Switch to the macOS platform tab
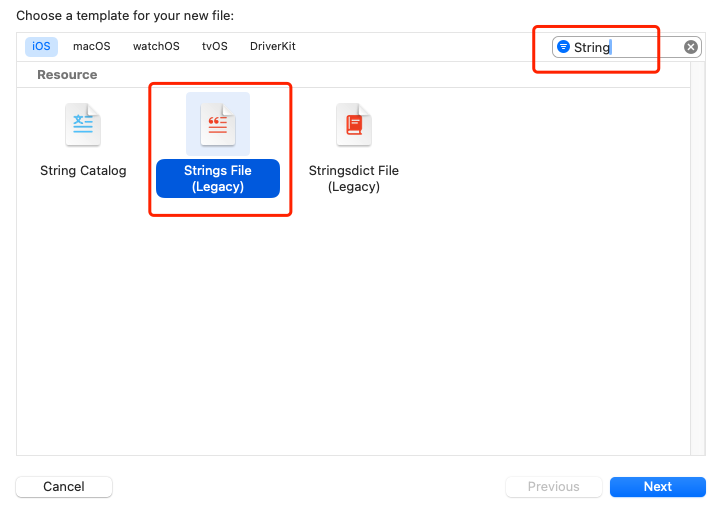Viewport: 723px width, 512px height. pos(91,46)
